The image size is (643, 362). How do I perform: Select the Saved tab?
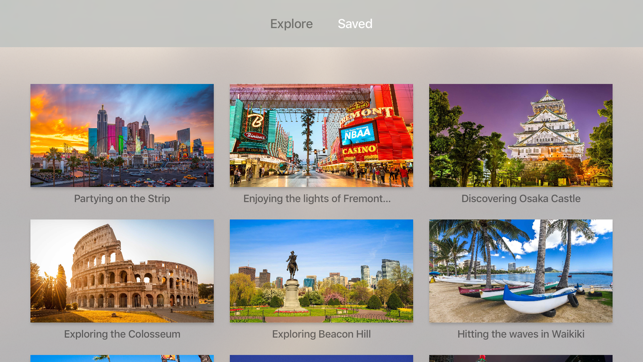coord(355,24)
